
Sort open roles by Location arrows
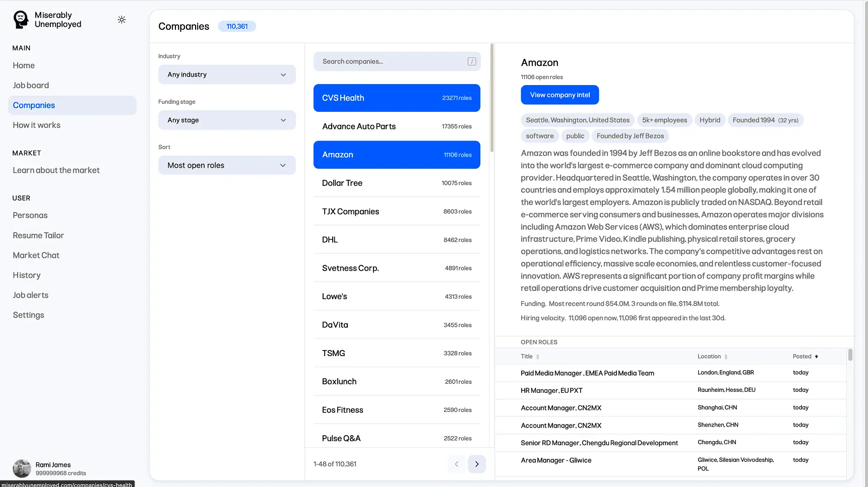tap(726, 357)
